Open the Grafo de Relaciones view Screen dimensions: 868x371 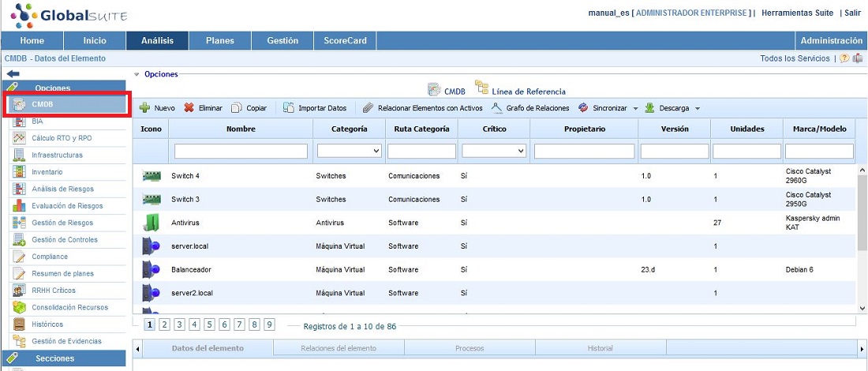tap(530, 108)
